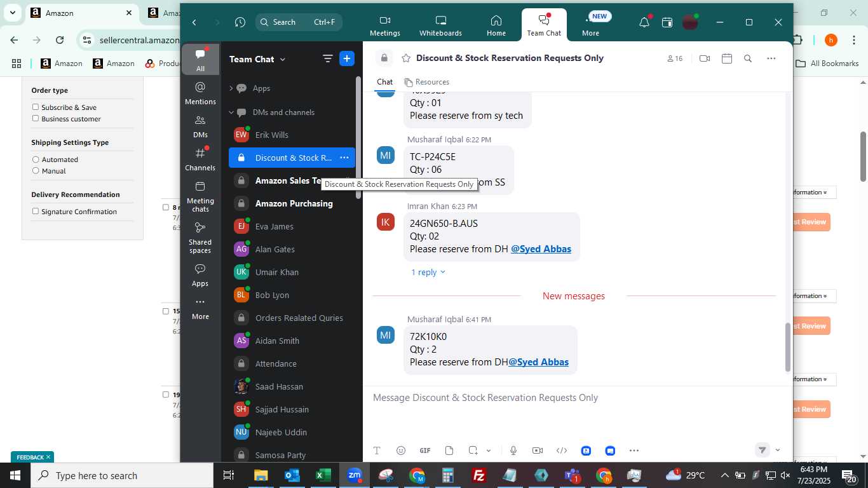Viewport: 868px width, 488px height.
Task: Click the blue plus new chat button
Action: 347,58
